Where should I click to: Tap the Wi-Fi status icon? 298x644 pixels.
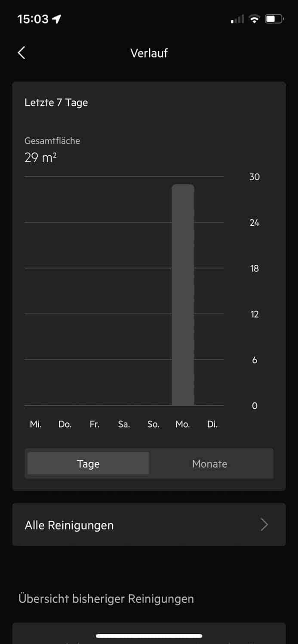pyautogui.click(x=255, y=19)
